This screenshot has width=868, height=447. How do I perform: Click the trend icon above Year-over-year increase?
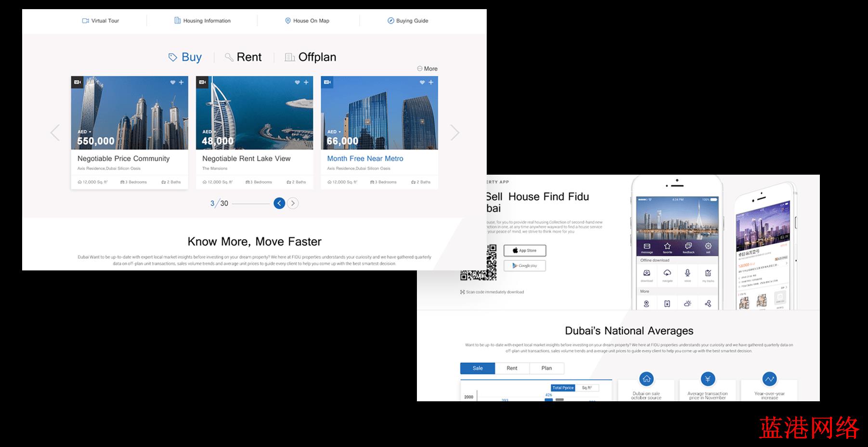click(769, 379)
